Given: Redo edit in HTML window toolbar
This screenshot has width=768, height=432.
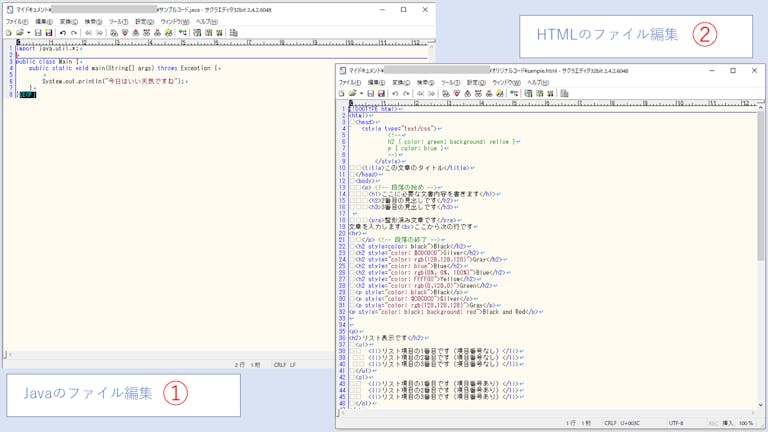Looking at the screenshot, I should click(406, 94).
